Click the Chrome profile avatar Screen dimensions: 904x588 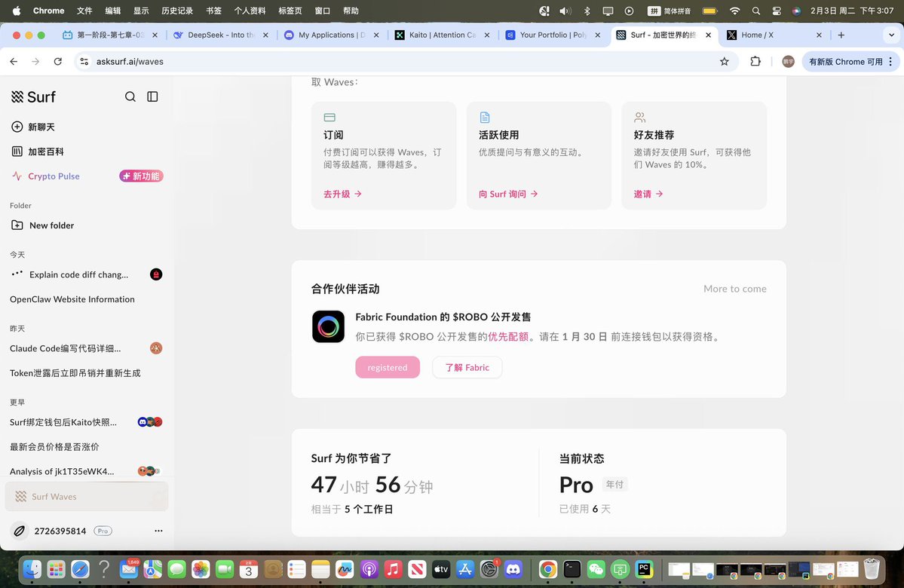click(788, 62)
